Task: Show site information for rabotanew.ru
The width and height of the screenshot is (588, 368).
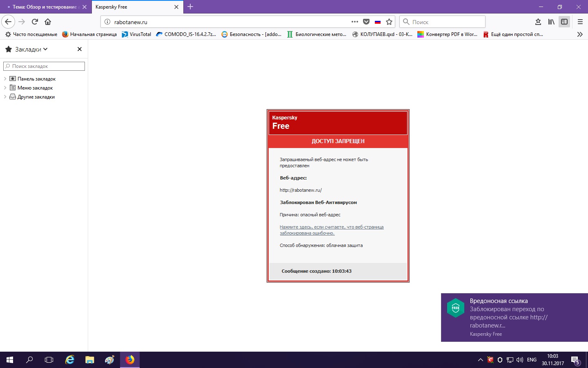Action: [107, 22]
